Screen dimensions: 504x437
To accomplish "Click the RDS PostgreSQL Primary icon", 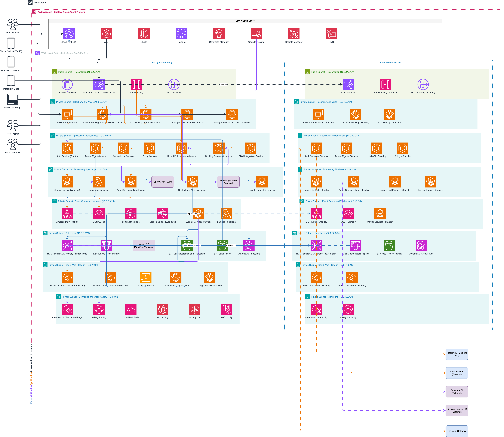I will click(67, 246).
